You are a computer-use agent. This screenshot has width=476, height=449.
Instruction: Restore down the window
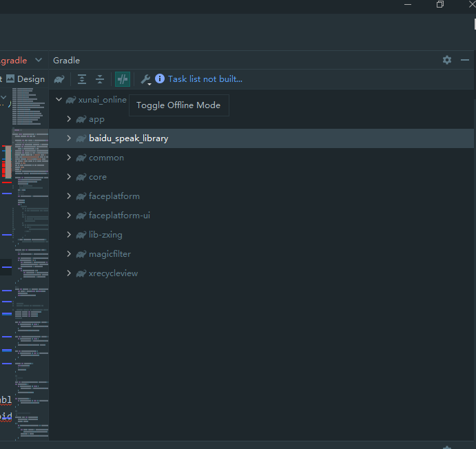click(x=440, y=4)
